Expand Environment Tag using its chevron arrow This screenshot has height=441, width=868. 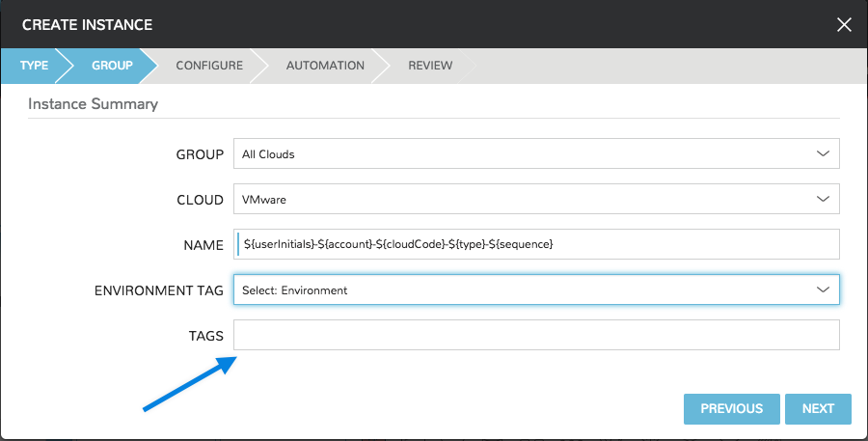(823, 289)
